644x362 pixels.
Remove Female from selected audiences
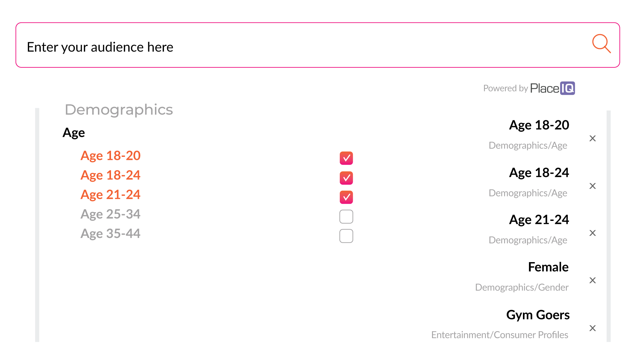point(593,280)
